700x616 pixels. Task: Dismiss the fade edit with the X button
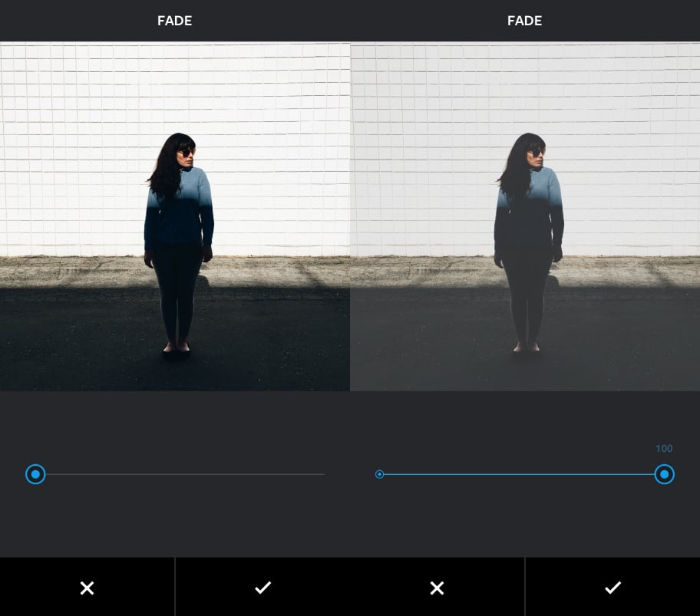87,588
